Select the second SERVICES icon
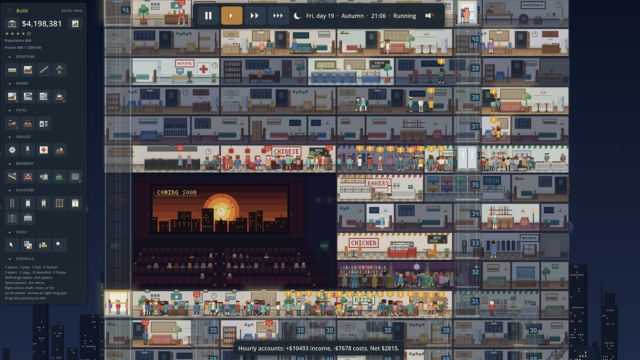The width and height of the screenshot is (640, 360). pos(28,150)
